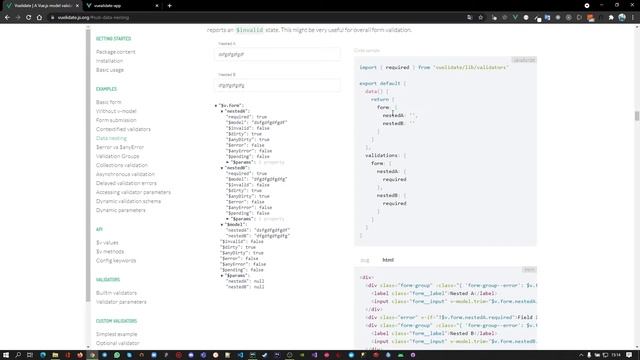Open Asynchronous validation example
The width and height of the screenshot is (640, 360).
(125, 174)
